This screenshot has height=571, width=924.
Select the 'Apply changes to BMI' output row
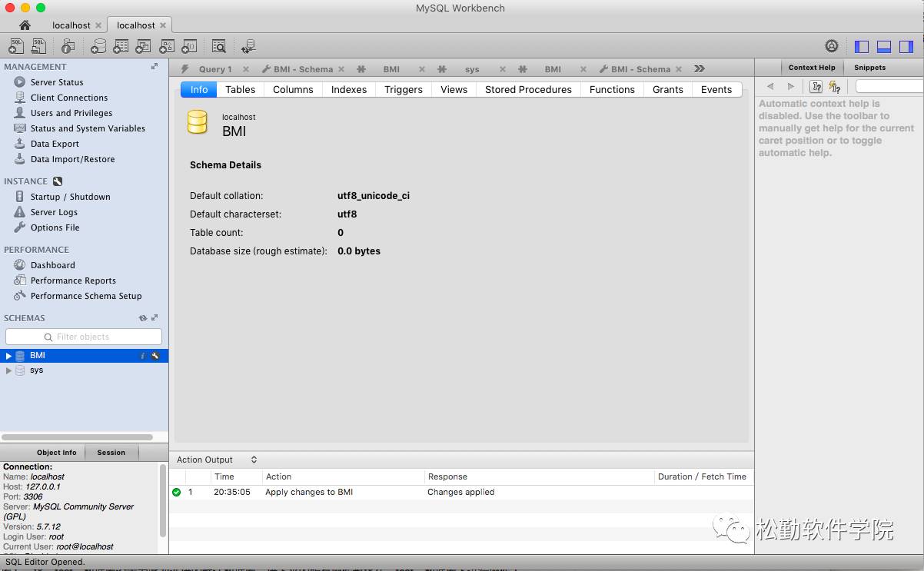pyautogui.click(x=461, y=492)
